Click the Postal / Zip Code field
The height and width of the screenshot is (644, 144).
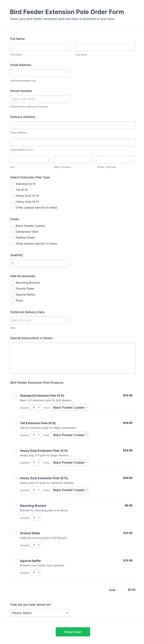[x=116, y=160]
